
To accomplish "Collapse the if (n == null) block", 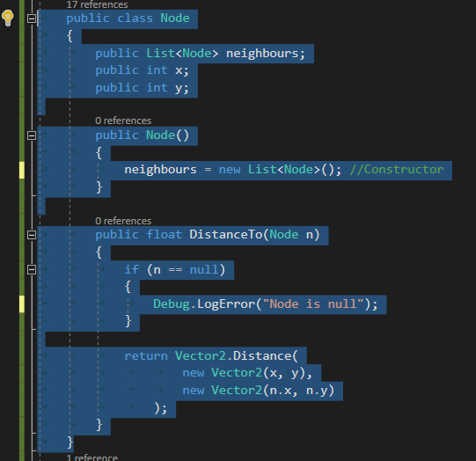I will pyautogui.click(x=32, y=269).
